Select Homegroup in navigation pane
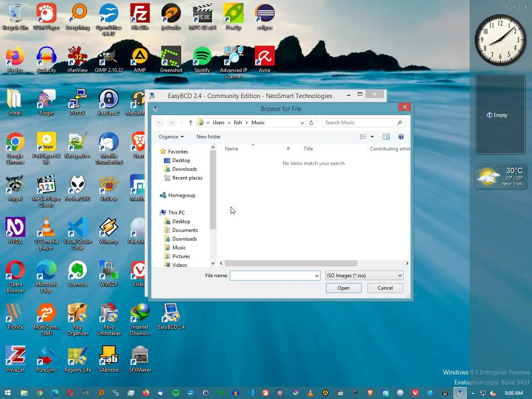 [x=182, y=195]
